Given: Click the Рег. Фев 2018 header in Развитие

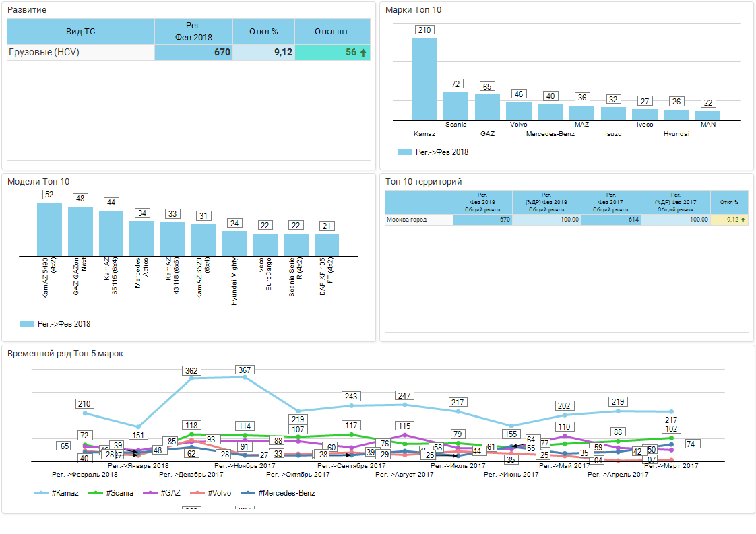Looking at the screenshot, I should click(x=193, y=32).
